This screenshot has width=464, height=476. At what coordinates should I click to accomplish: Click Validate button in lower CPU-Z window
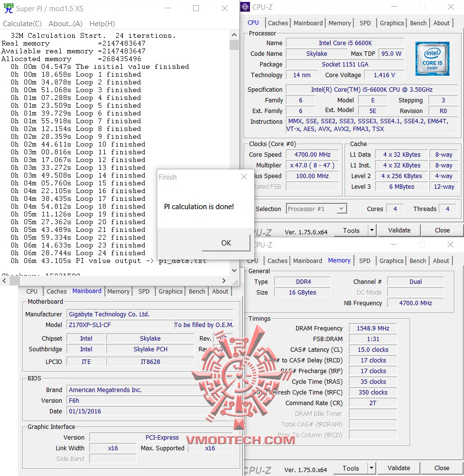398,468
